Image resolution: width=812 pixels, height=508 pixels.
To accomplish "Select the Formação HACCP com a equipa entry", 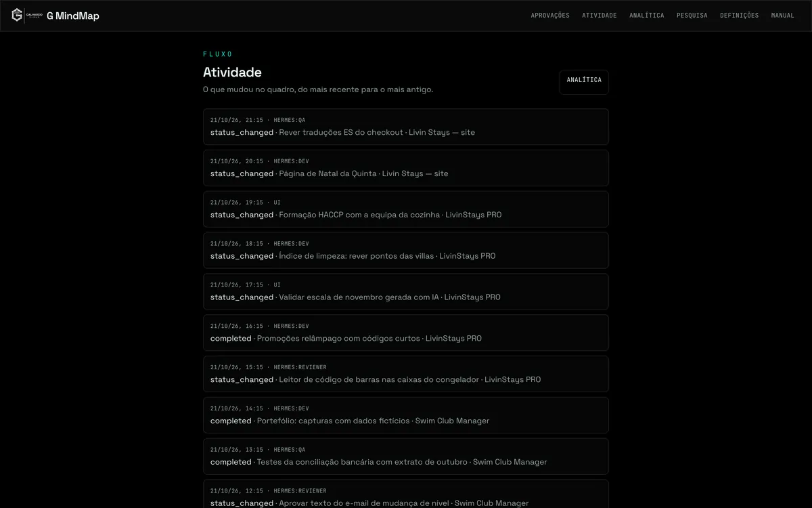I will point(406,209).
